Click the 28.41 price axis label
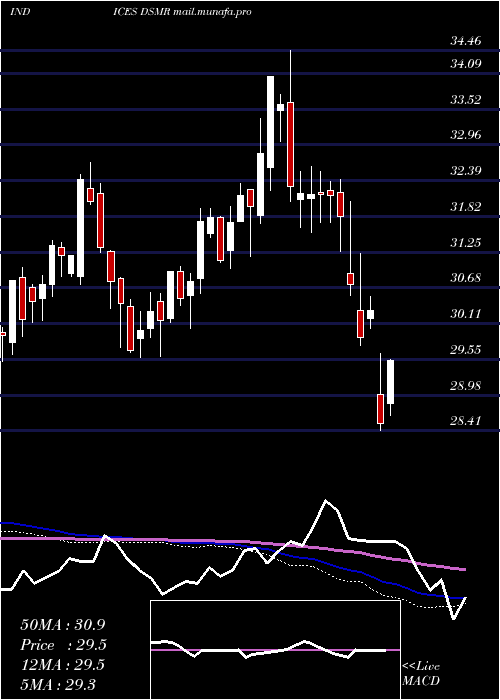The image size is (500, 700). point(466,421)
